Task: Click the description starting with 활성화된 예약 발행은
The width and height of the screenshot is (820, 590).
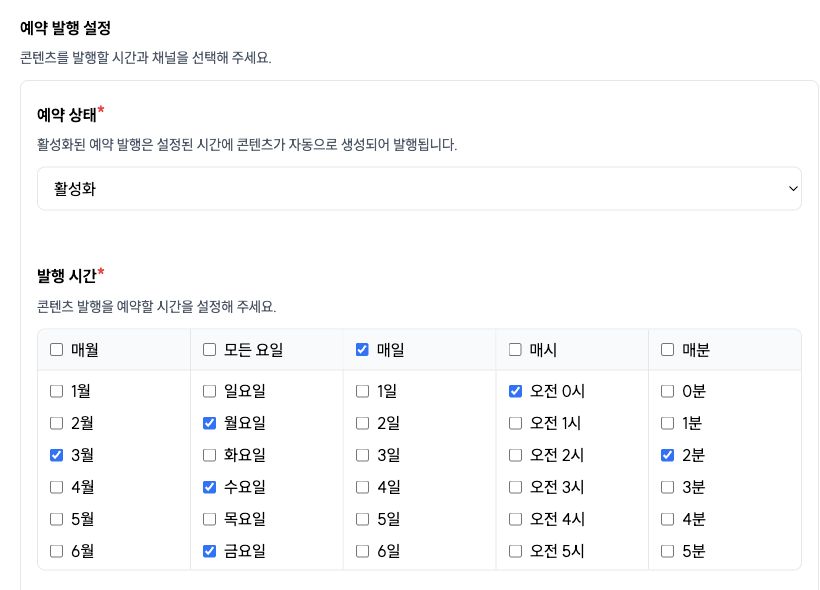Action: tap(247, 145)
